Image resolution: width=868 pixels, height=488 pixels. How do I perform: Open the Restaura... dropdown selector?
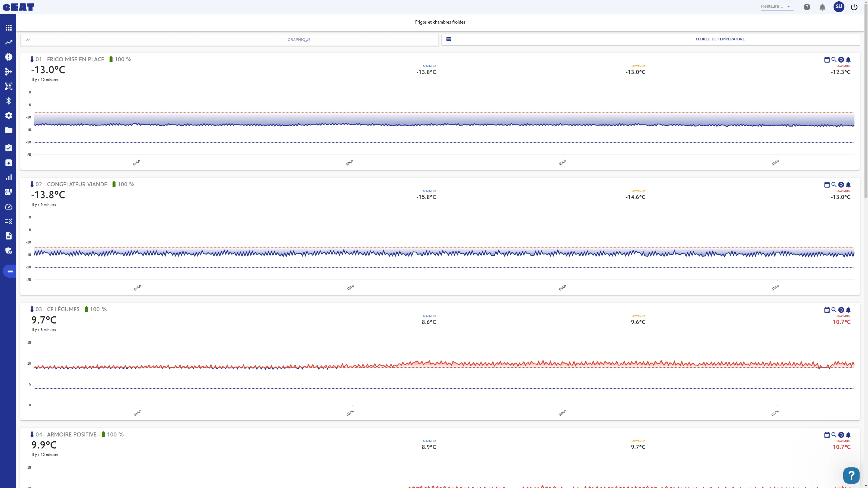click(777, 7)
